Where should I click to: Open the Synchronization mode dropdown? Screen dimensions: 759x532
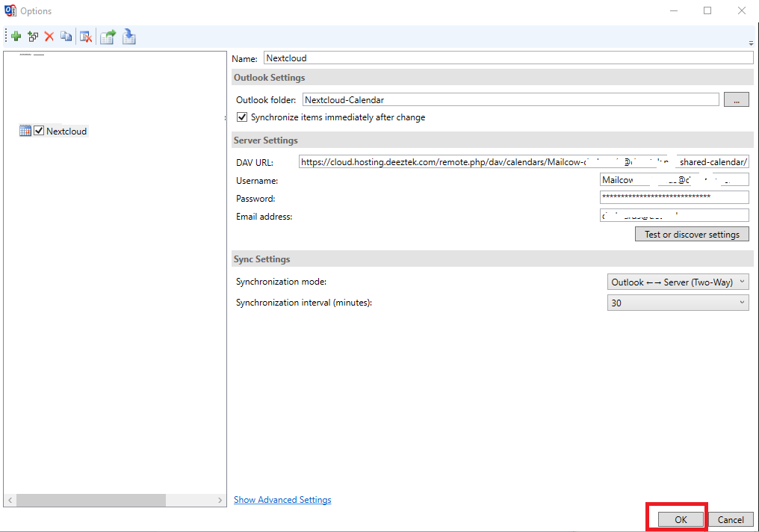coord(678,282)
